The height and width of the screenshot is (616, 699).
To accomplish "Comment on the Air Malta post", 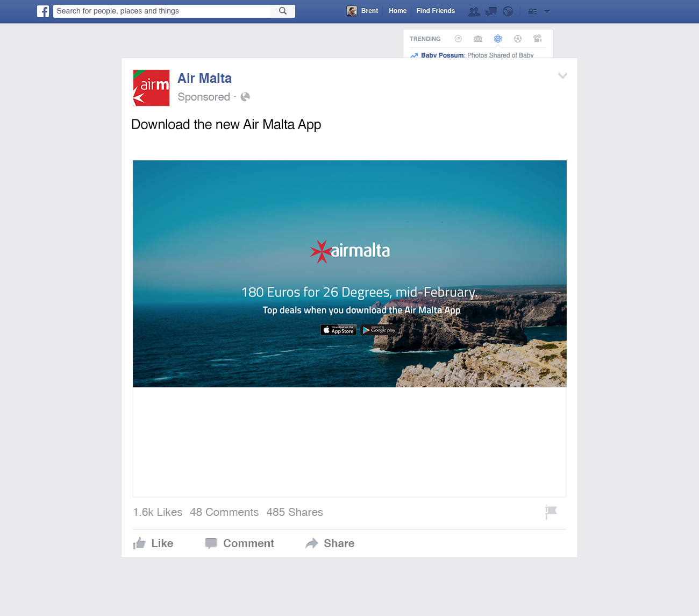I will [x=240, y=543].
